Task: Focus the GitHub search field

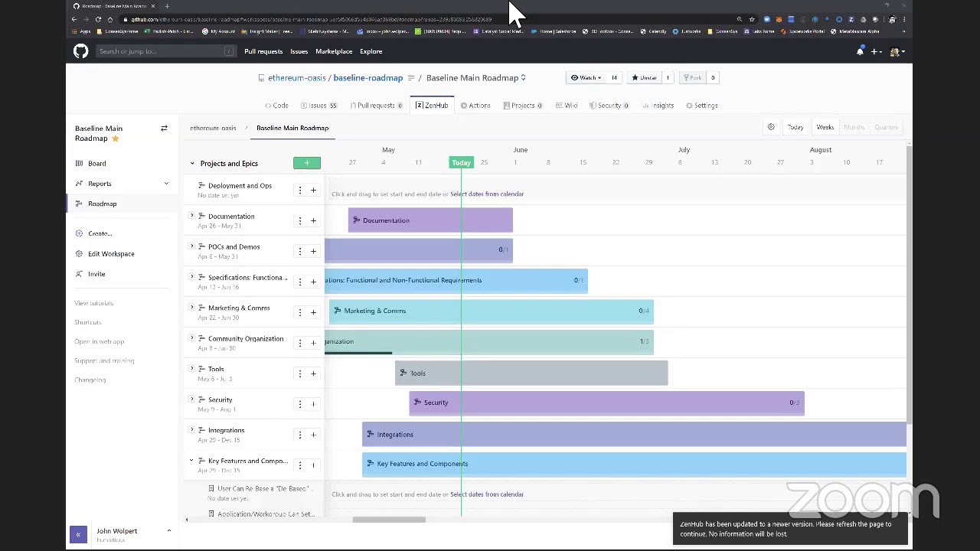Action: click(x=165, y=51)
